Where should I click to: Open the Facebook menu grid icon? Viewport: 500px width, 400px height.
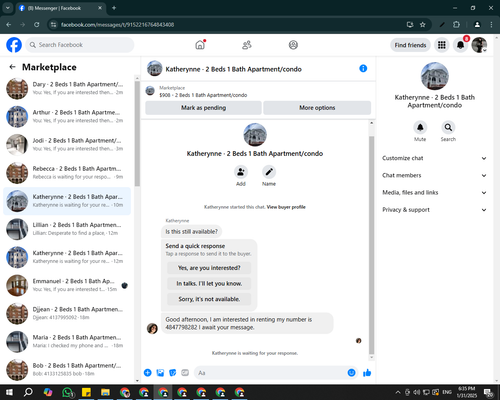click(442, 45)
